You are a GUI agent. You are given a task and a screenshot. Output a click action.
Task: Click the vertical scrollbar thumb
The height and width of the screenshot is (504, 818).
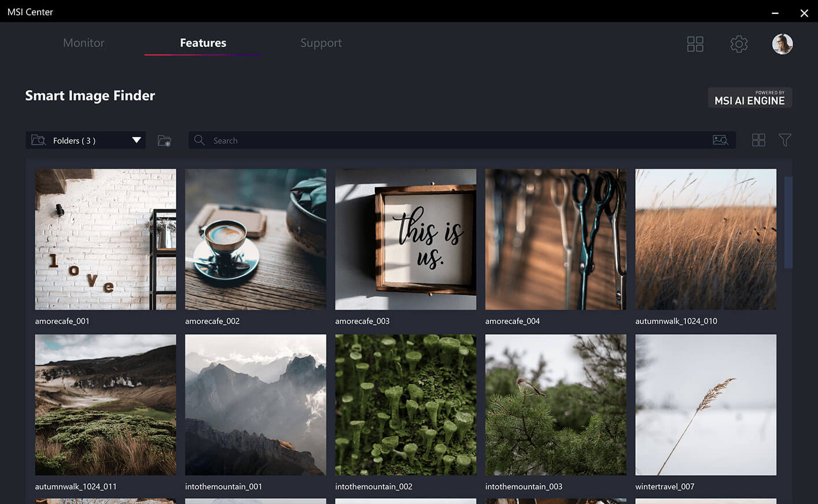click(788, 223)
